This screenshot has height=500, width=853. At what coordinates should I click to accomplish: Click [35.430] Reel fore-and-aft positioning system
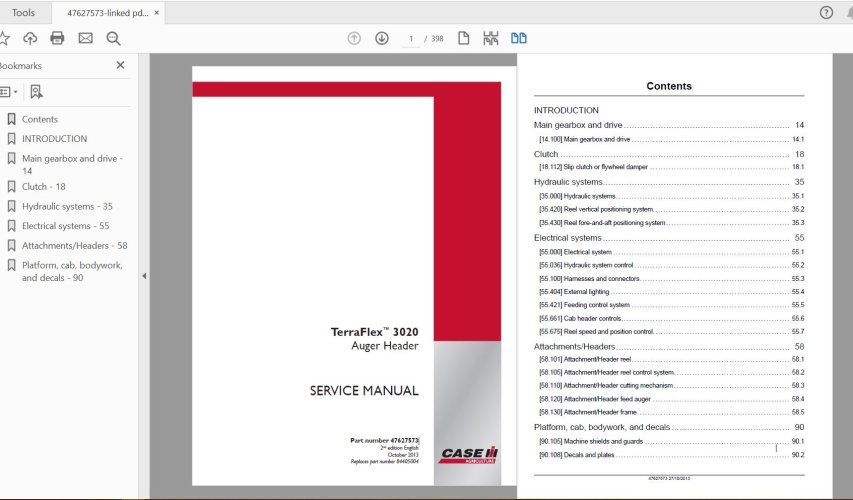coord(671,223)
